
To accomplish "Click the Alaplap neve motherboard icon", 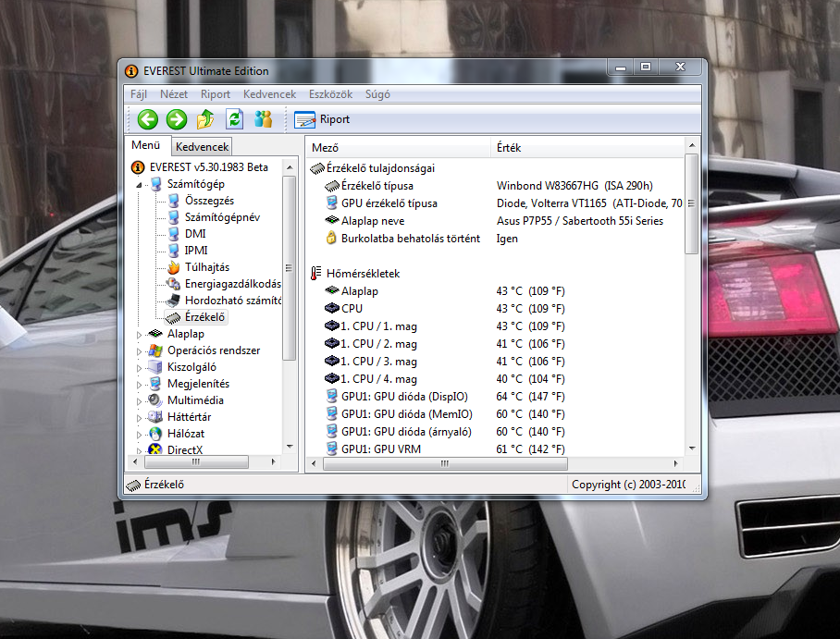I will pyautogui.click(x=332, y=220).
